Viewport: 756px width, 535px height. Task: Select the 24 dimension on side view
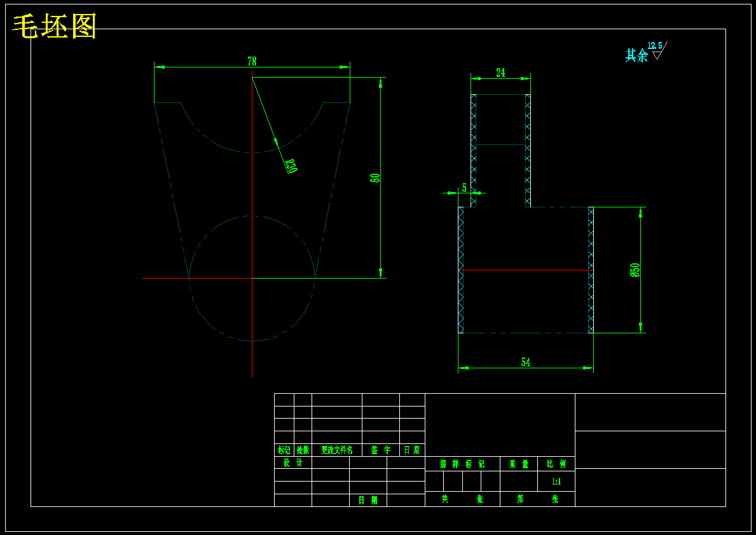tap(500, 73)
